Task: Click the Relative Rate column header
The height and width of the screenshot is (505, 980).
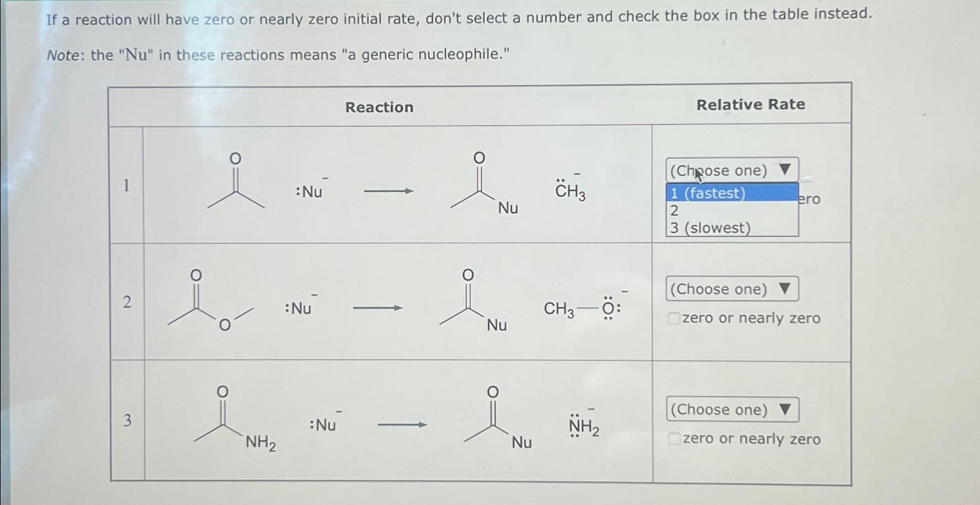Action: point(750,104)
